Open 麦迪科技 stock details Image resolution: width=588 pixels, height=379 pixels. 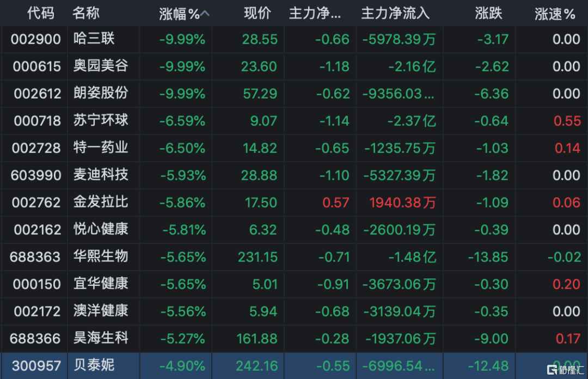[x=101, y=175]
